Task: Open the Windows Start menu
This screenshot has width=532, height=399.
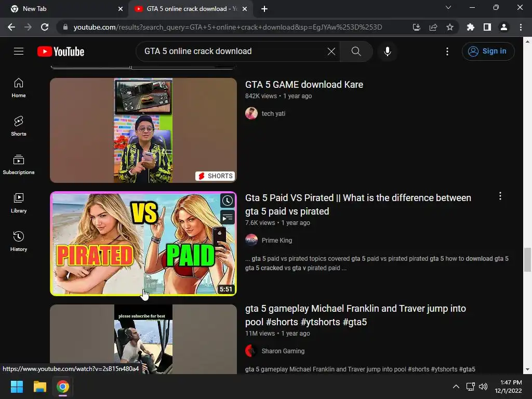Action: click(17, 387)
